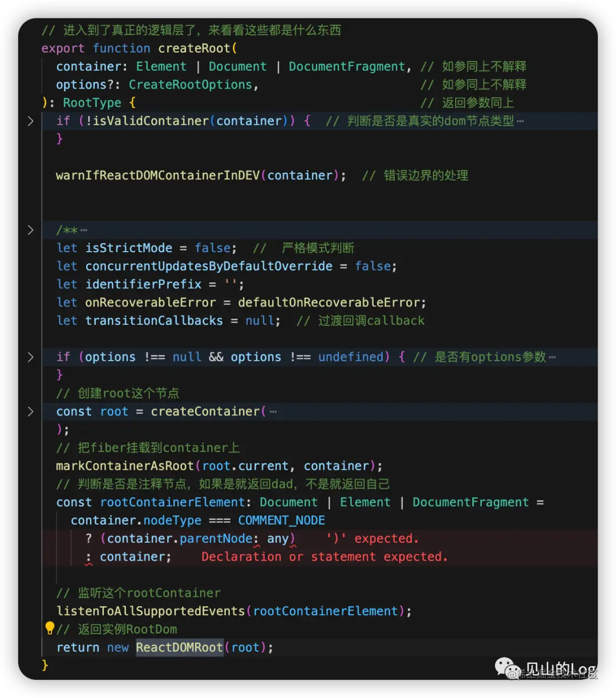This screenshot has height=698, width=616.
Task: Click the 'const root' variable name
Action: pyautogui.click(x=114, y=411)
